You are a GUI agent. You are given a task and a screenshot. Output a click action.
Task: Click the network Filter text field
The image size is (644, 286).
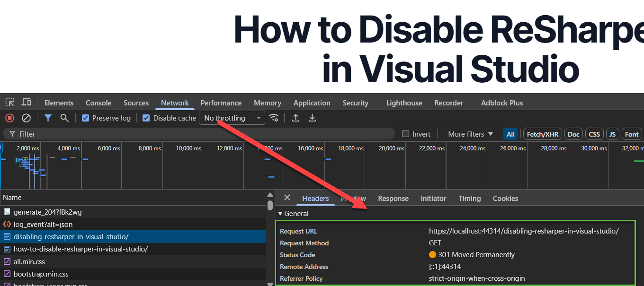pyautogui.click(x=199, y=134)
